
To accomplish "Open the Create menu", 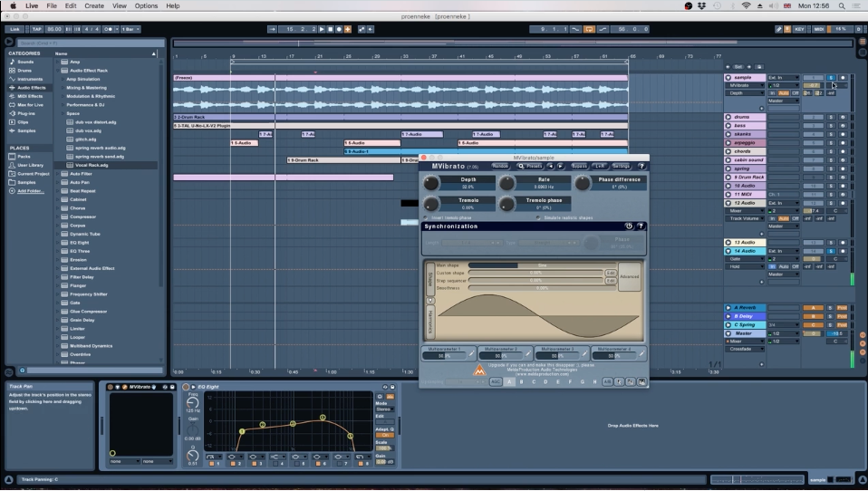I will point(94,6).
